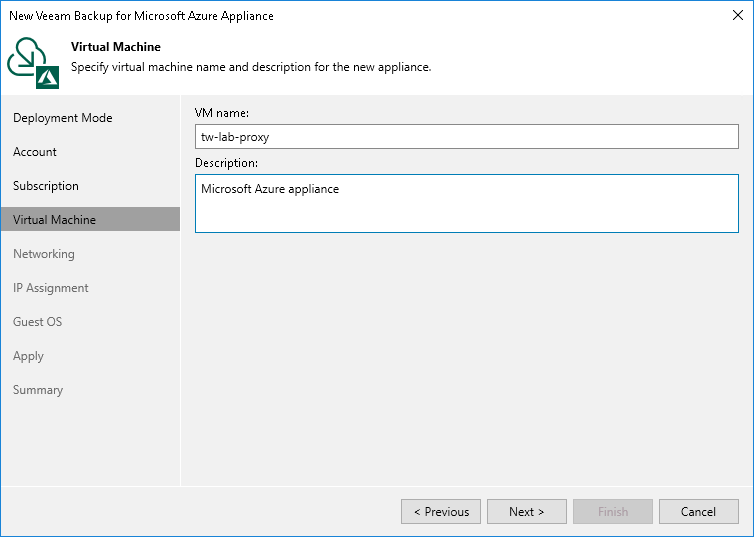
Task: Click the VM name label
Action: [222, 113]
